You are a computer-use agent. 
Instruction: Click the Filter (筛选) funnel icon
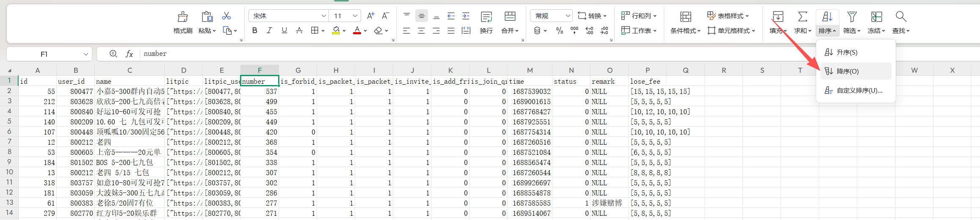coord(852,17)
